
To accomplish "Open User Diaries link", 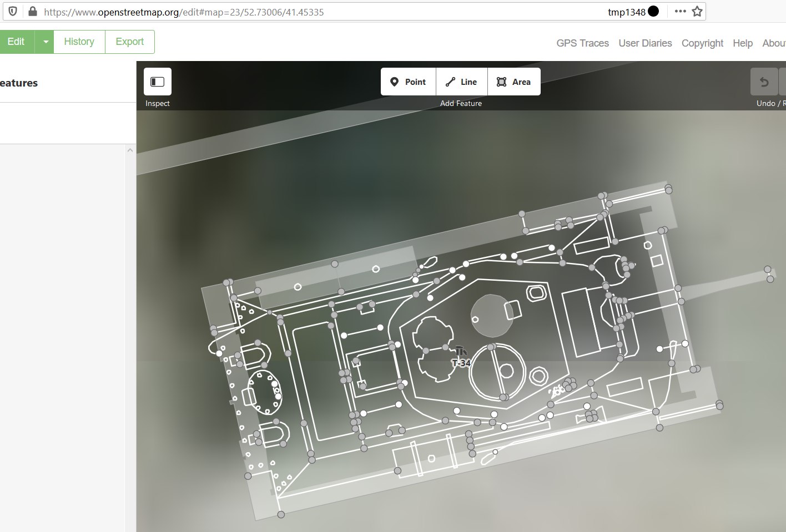I will tap(645, 43).
